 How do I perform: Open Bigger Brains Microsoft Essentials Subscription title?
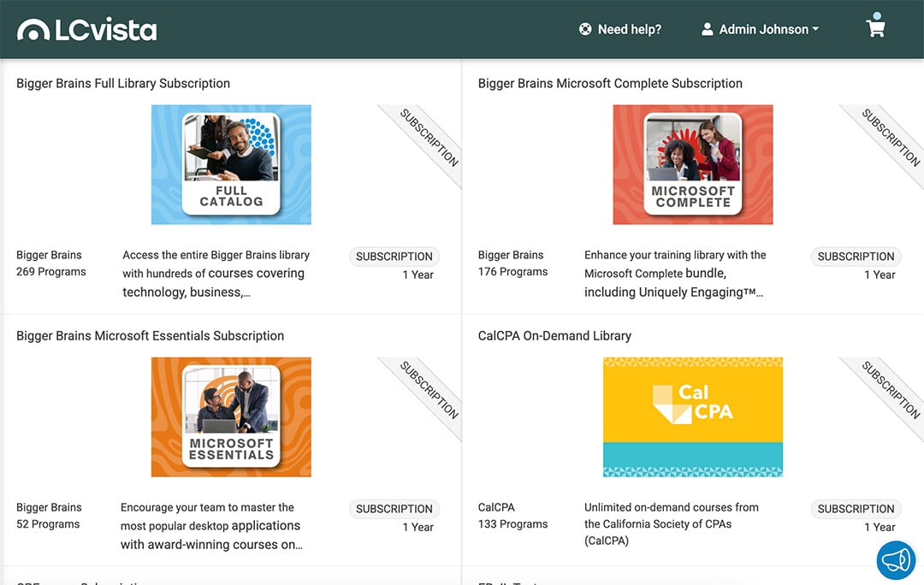[x=150, y=335]
